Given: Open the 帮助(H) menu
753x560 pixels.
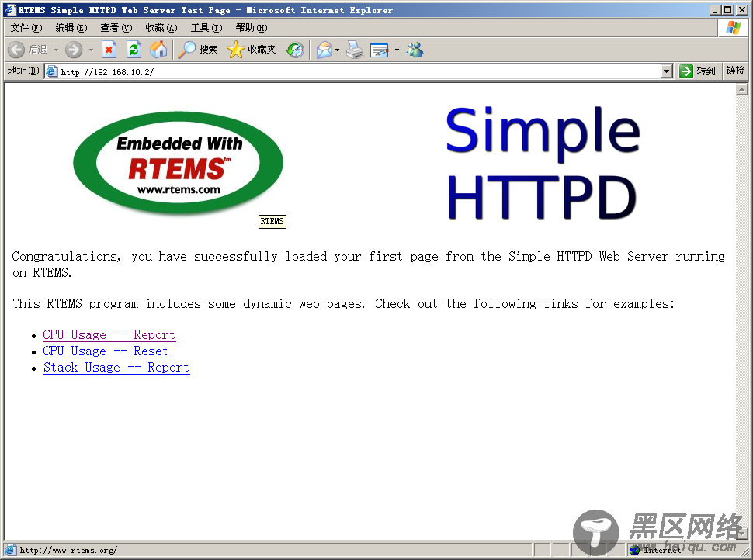Looking at the screenshot, I should click(x=252, y=28).
